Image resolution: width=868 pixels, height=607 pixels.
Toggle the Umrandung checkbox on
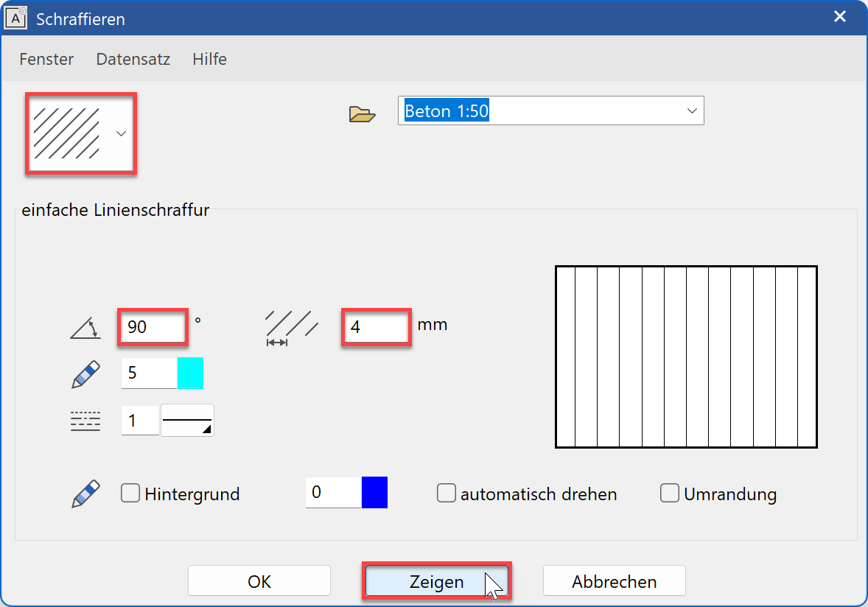click(669, 493)
